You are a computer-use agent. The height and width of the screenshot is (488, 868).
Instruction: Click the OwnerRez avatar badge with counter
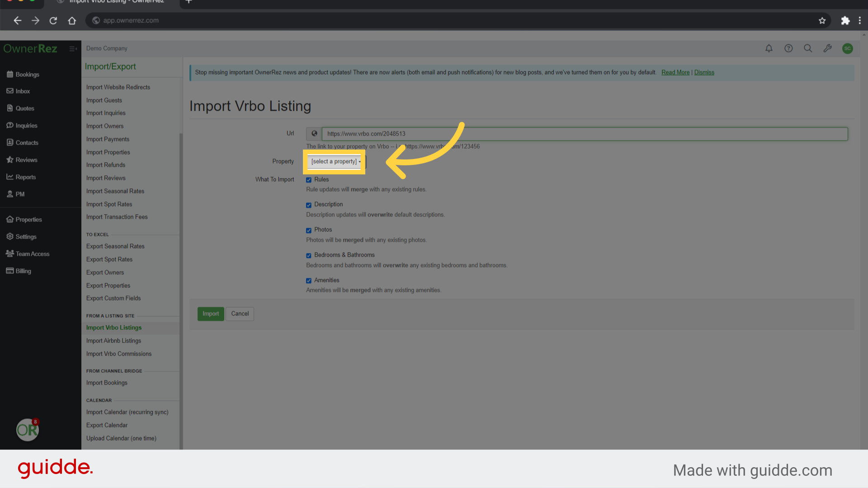[27, 430]
